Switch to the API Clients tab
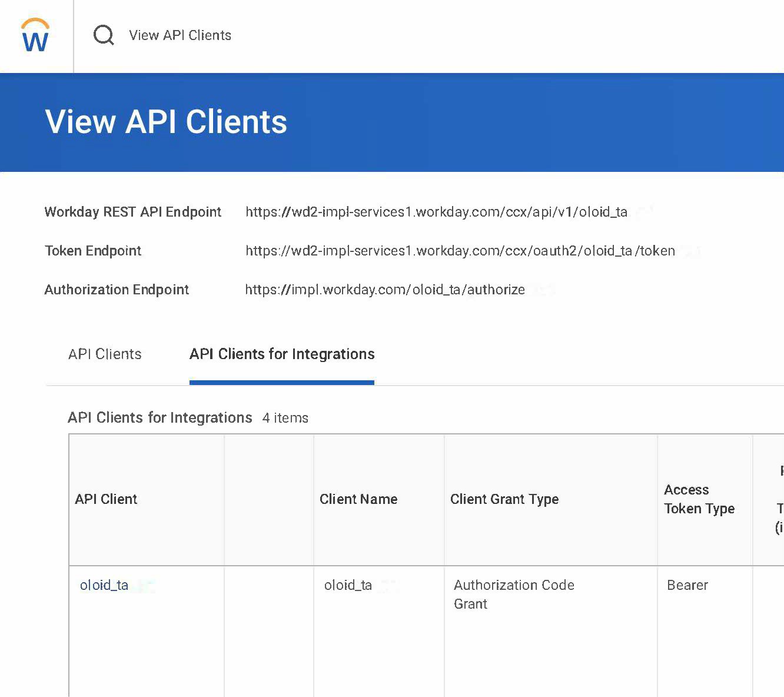This screenshot has height=697, width=784. pos(105,354)
